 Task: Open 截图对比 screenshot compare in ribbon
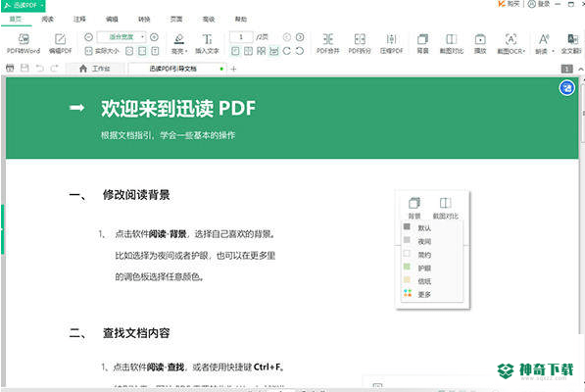[452, 44]
